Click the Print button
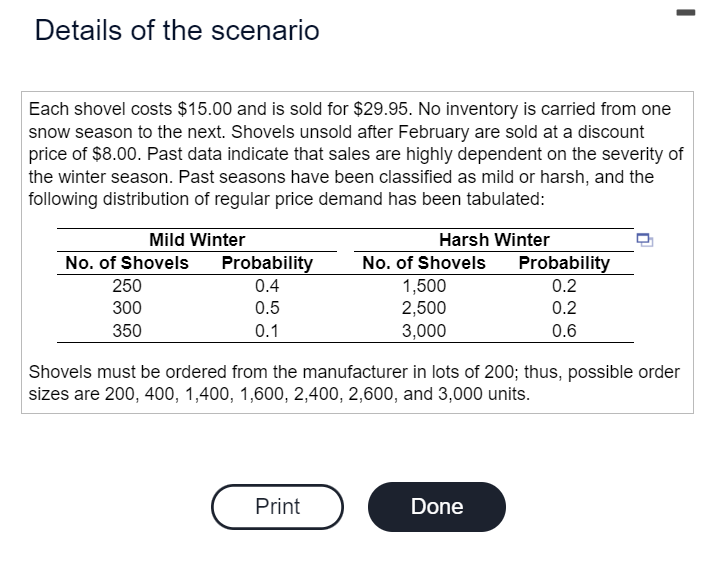 click(x=277, y=506)
